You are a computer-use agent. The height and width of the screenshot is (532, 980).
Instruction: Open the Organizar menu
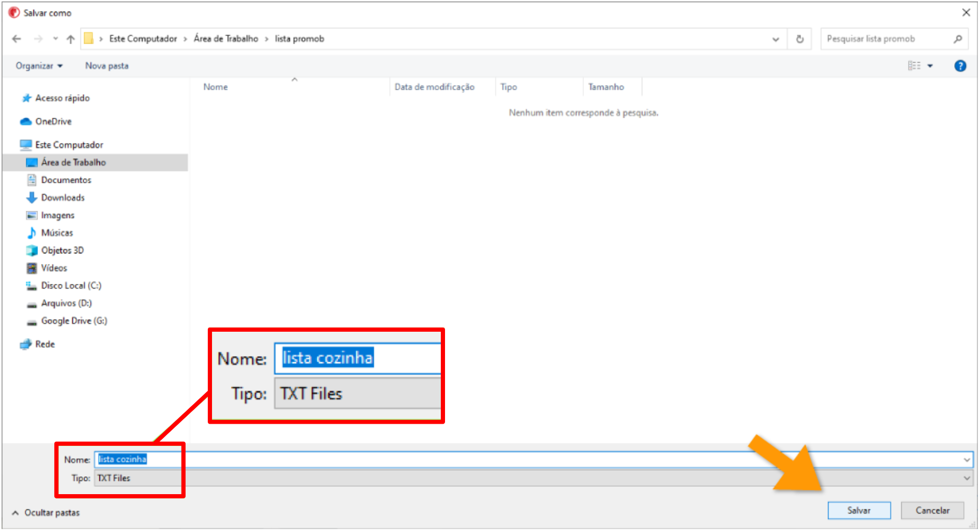39,66
